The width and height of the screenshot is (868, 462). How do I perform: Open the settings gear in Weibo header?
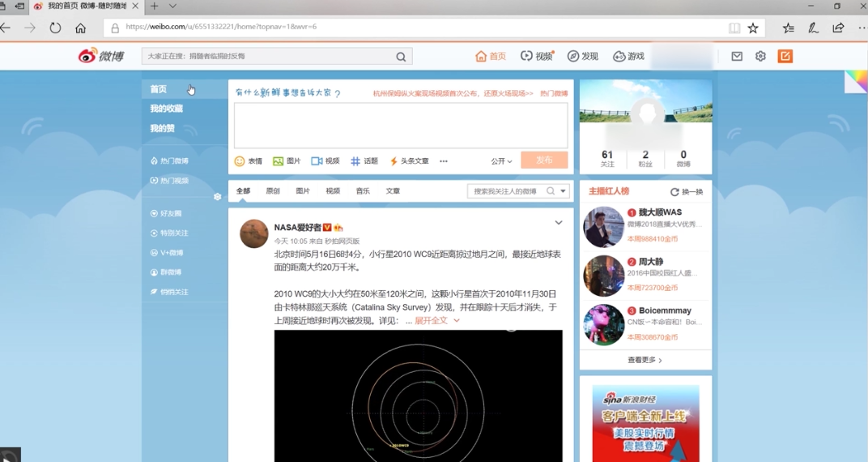pyautogui.click(x=760, y=56)
